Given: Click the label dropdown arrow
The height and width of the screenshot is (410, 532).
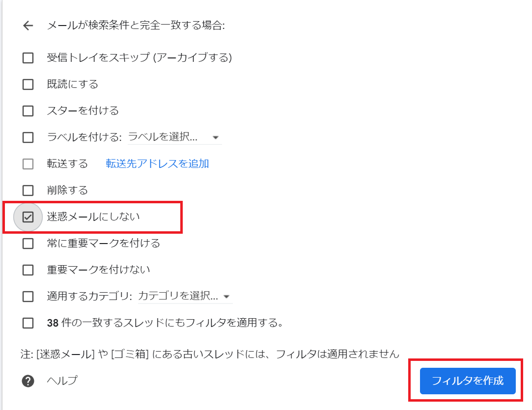Looking at the screenshot, I should pyautogui.click(x=215, y=137).
